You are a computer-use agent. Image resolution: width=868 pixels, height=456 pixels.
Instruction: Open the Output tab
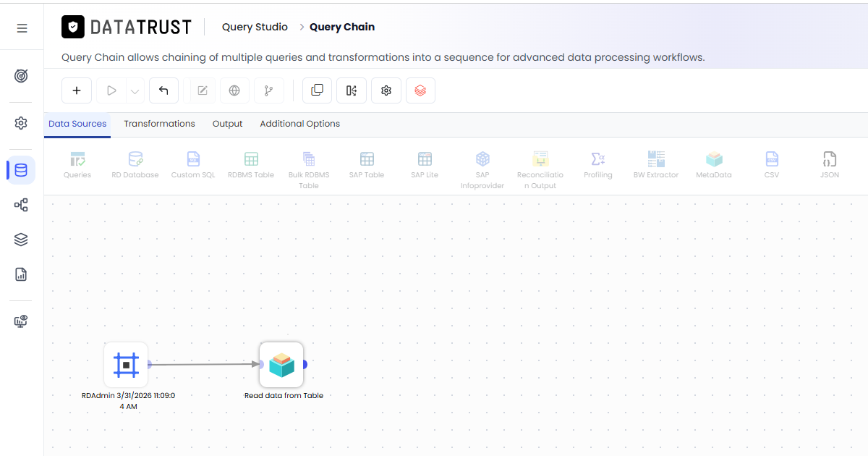227,124
